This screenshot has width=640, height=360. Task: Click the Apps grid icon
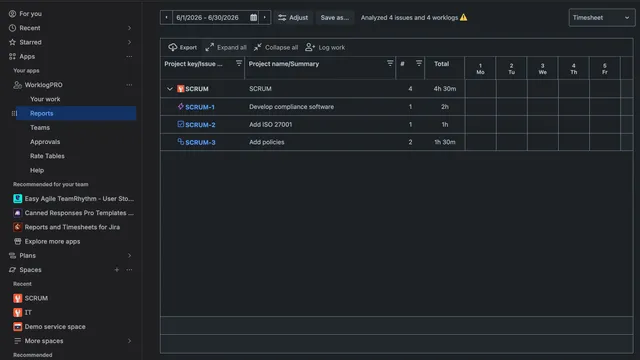tap(12, 57)
